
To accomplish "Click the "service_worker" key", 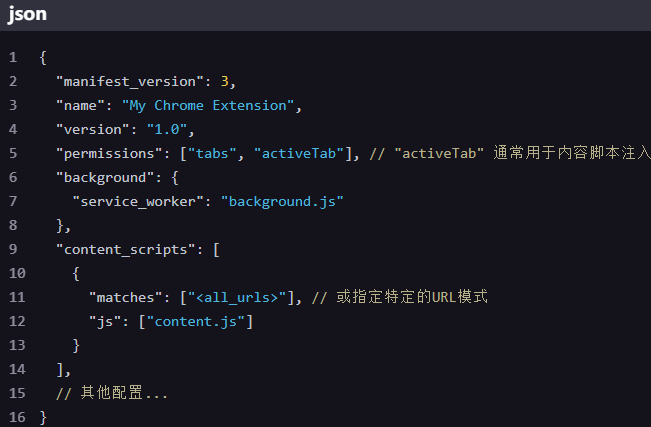I will pyautogui.click(x=138, y=201).
